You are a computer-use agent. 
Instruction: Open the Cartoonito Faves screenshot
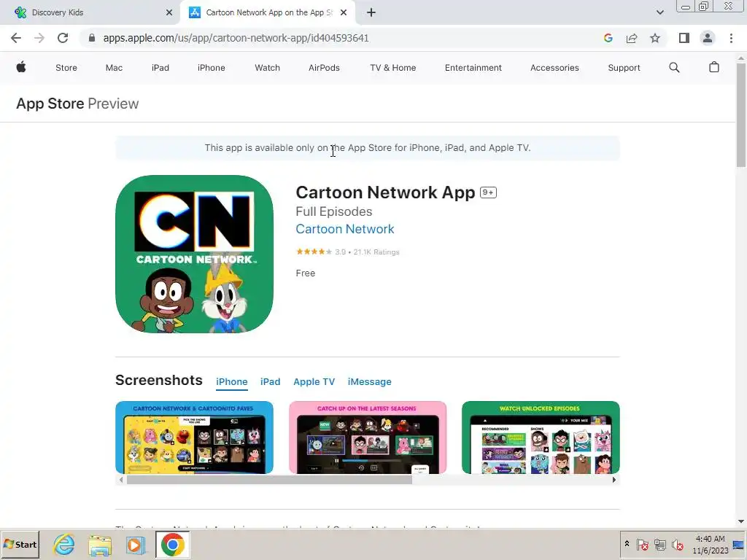click(x=194, y=437)
